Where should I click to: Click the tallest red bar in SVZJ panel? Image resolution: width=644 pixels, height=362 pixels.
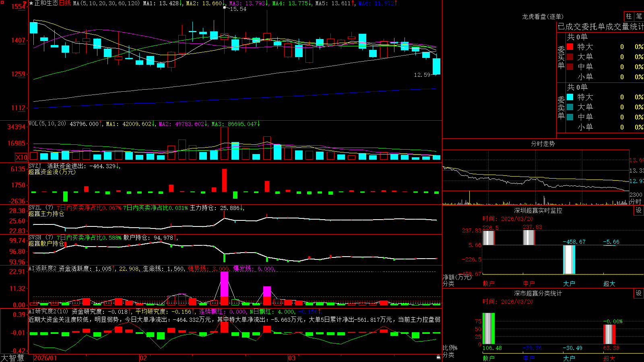tap(224, 180)
